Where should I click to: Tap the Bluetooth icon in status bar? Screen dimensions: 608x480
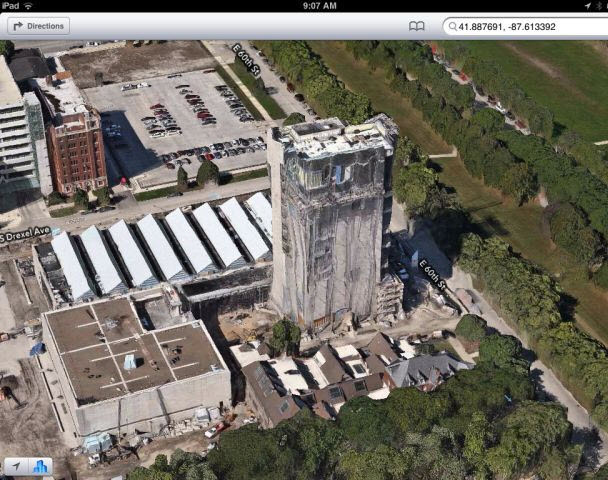point(598,6)
